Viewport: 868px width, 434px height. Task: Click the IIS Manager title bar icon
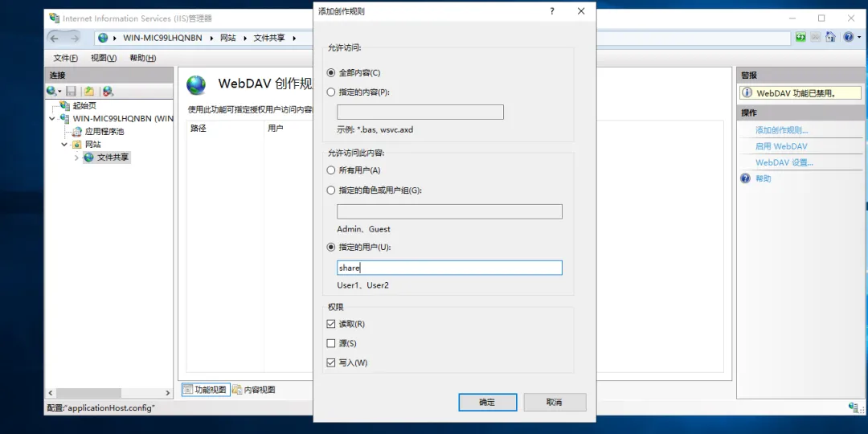pos(55,18)
